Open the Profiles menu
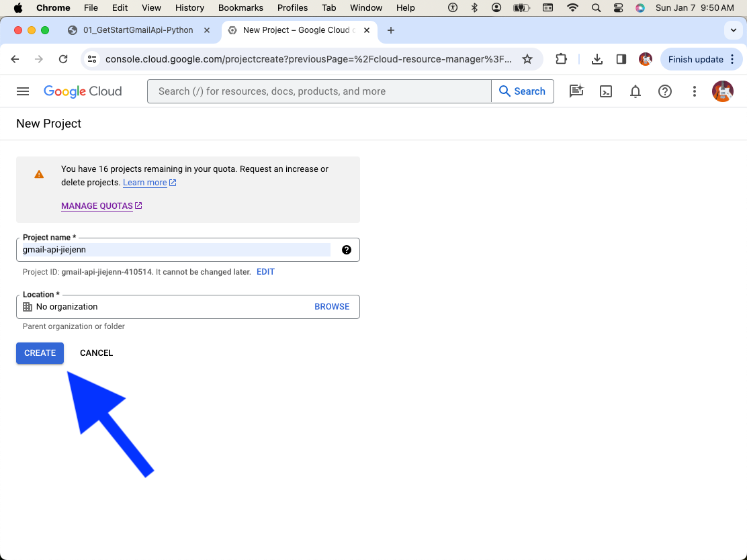The width and height of the screenshot is (747, 560). point(292,7)
